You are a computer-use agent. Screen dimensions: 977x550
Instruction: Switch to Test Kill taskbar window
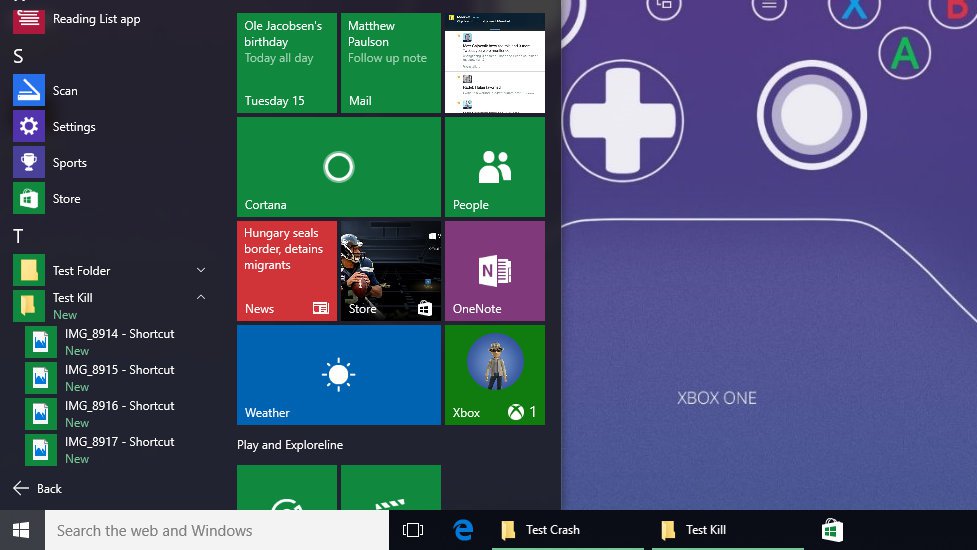(727, 530)
